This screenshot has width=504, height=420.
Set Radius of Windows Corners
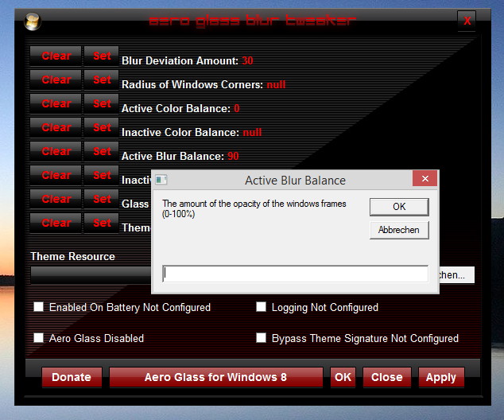pyautogui.click(x=102, y=80)
